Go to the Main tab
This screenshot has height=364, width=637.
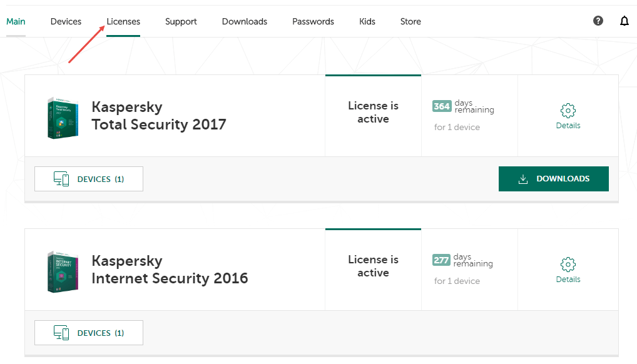click(16, 21)
